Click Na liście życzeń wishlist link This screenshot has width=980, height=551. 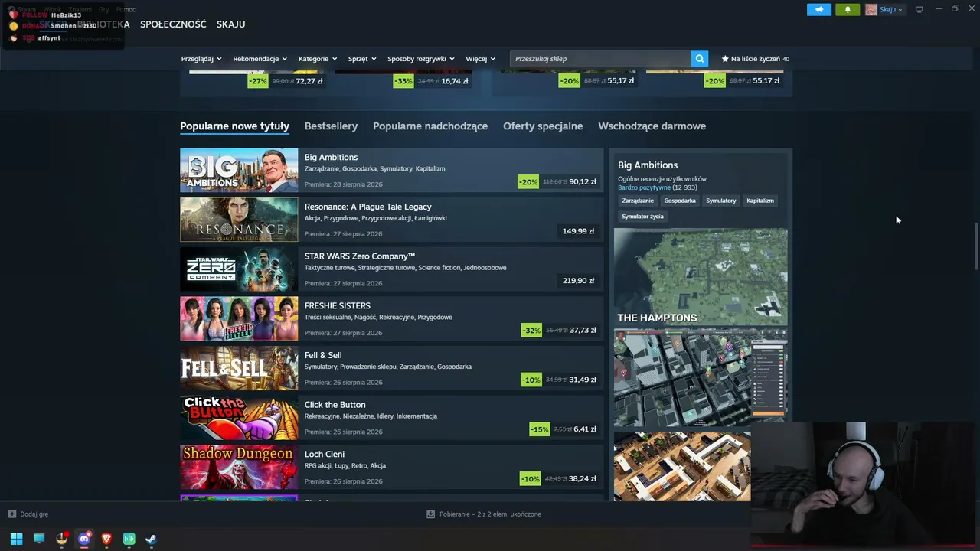[x=756, y=59]
